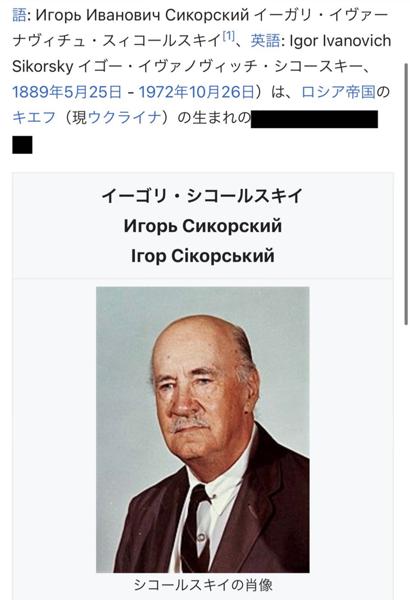The width and height of the screenshot is (410, 600).
Task: Open the 語 link at top left
Action: click(19, 15)
